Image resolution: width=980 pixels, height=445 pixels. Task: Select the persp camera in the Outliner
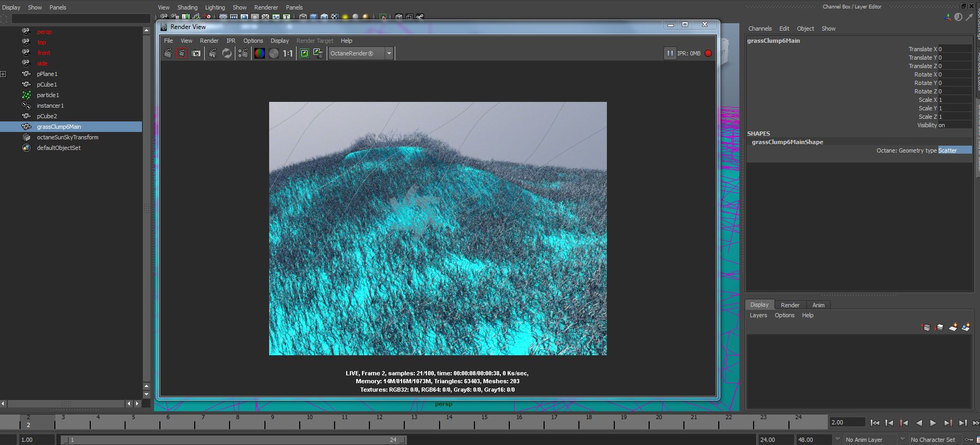pyautogui.click(x=44, y=32)
